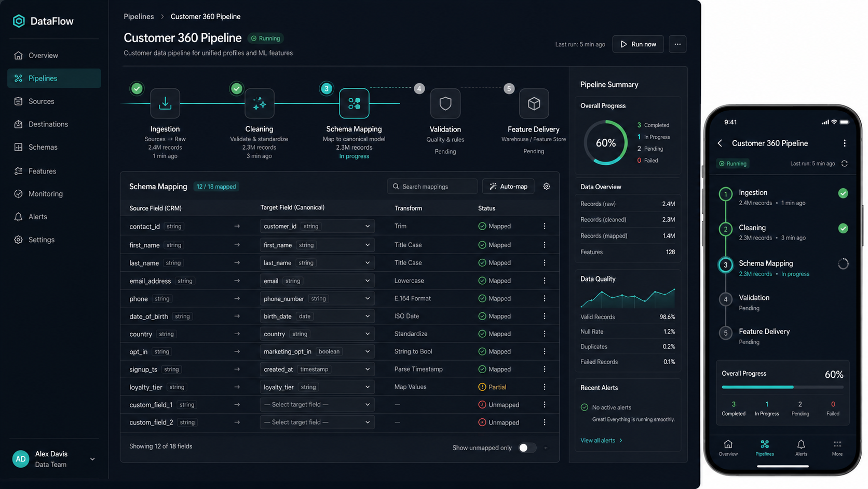Expand the Alex Davis account menu
Screen dimensions: 868x489
92,459
